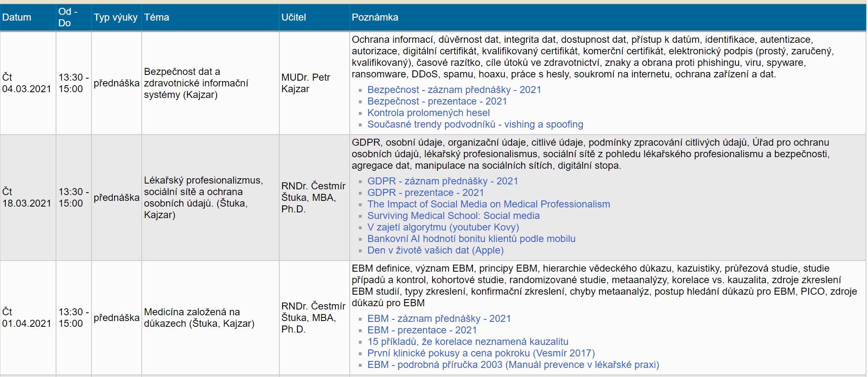Screen dimensions: 868x377
Task: Open GDPR - záznam přednášky - 2021
Action: click(x=442, y=181)
